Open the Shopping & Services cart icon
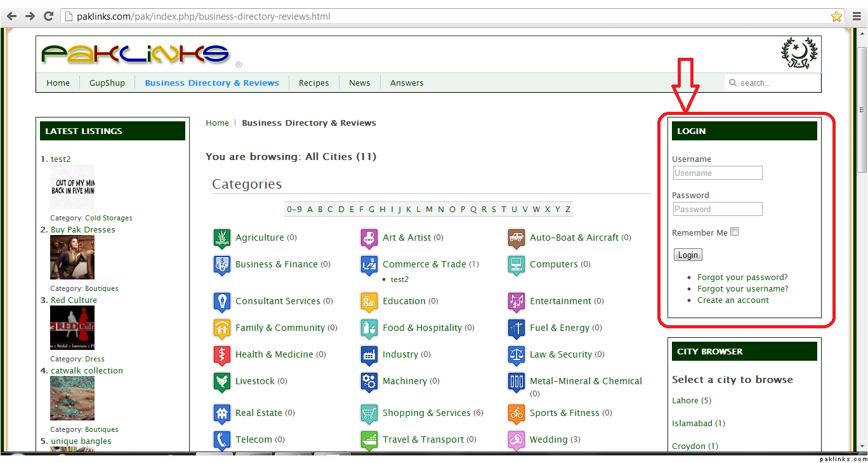The height and width of the screenshot is (463, 868). (369, 413)
